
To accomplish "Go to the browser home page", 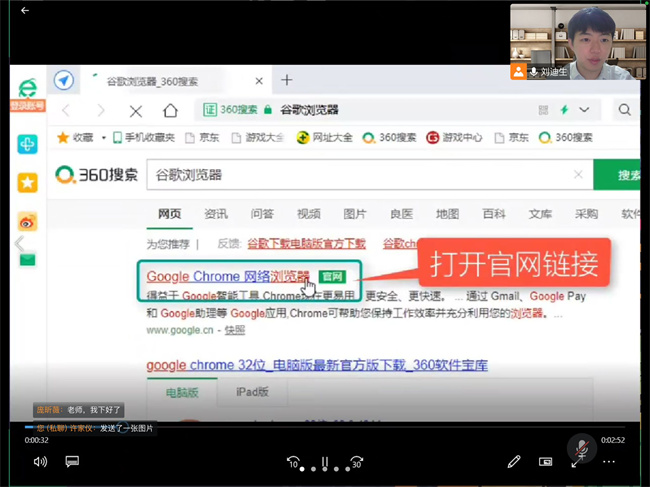I will (x=170, y=111).
